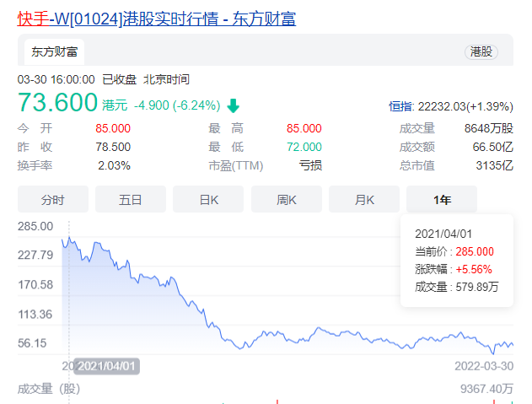Click the 成交量 (股) volume chart label

coord(49,389)
